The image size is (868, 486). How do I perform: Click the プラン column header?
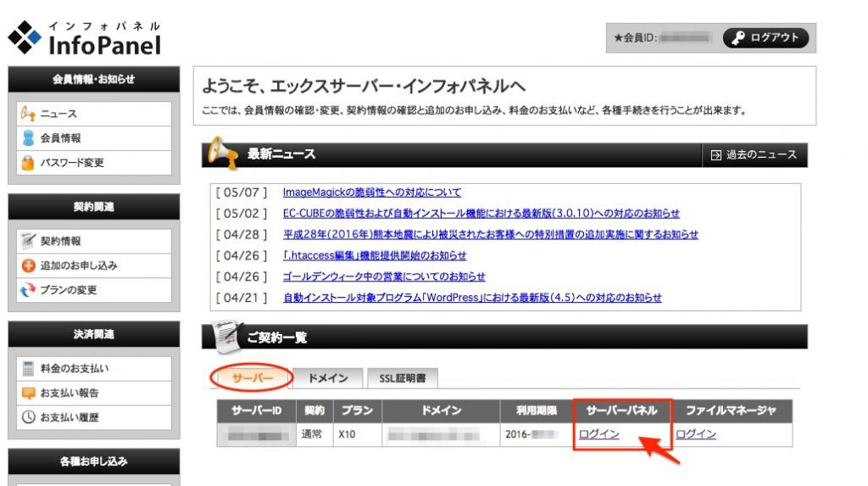pyautogui.click(x=358, y=411)
